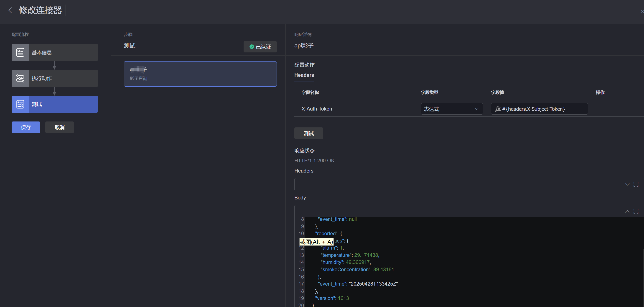This screenshot has height=307, width=644.
Task: Maximize the response Body panel
Action: (x=636, y=211)
